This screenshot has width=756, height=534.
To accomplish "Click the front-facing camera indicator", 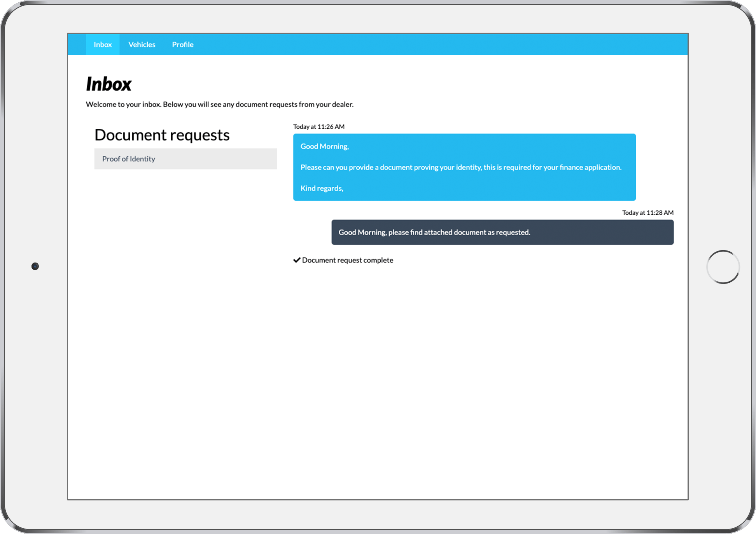I will (35, 266).
